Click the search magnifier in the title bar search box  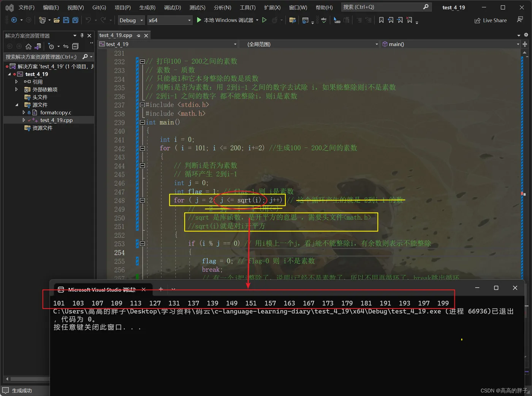[426, 7]
